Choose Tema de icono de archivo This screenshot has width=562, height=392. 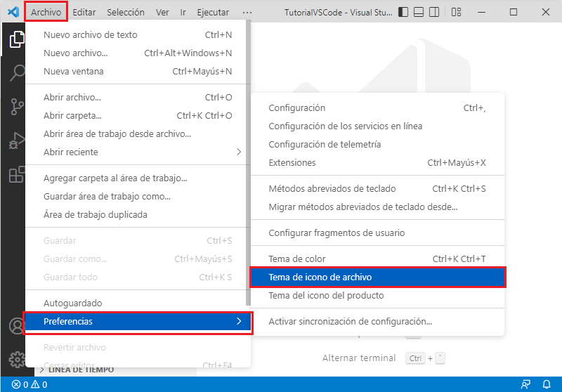(377, 277)
